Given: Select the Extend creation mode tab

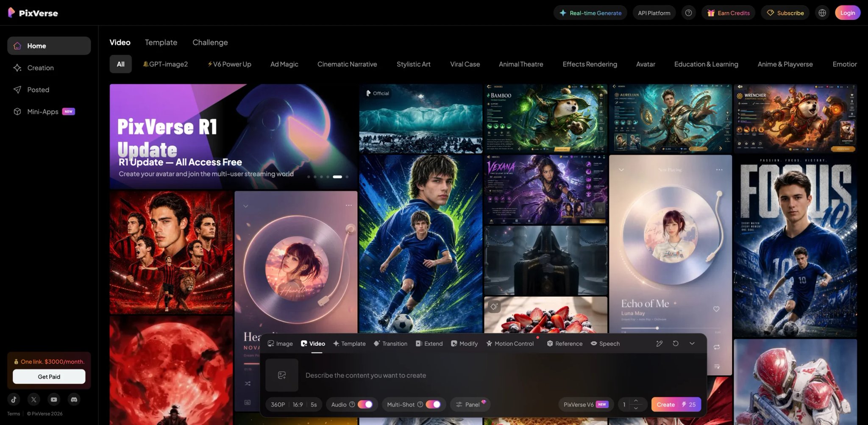Looking at the screenshot, I should 429,344.
